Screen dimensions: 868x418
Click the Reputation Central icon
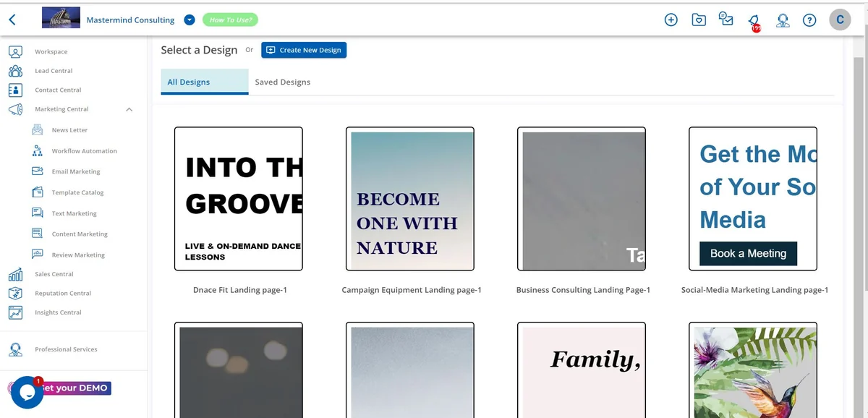pyautogui.click(x=15, y=293)
